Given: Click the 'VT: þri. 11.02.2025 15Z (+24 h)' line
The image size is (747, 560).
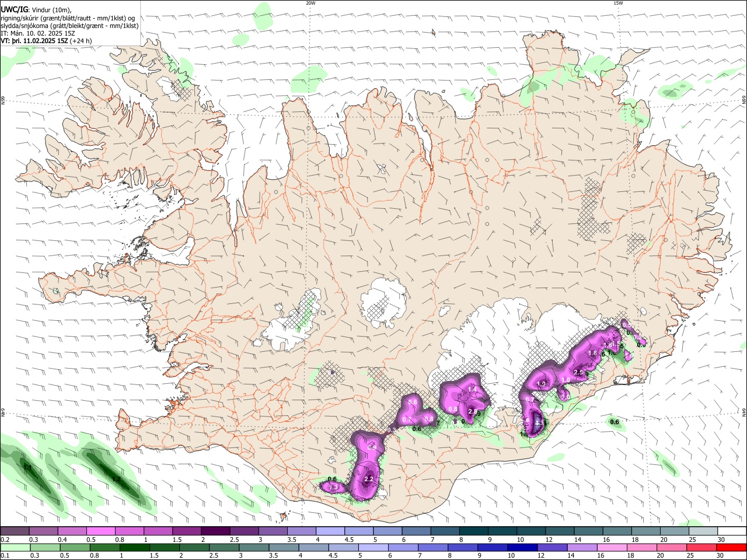Looking at the screenshot, I should 46,41.
